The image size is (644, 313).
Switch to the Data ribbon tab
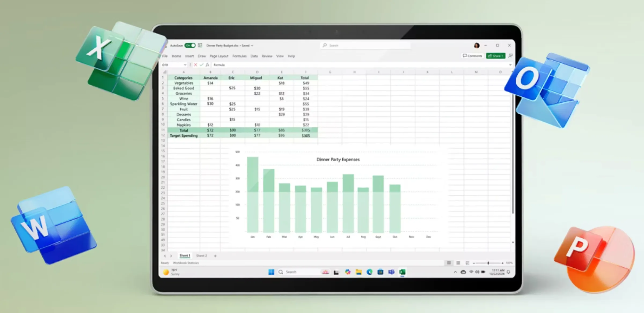coord(254,56)
